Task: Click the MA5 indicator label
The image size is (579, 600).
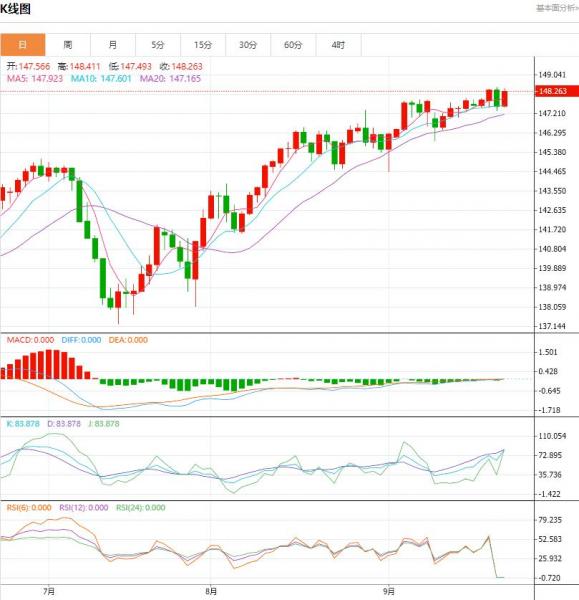Action: point(35,79)
